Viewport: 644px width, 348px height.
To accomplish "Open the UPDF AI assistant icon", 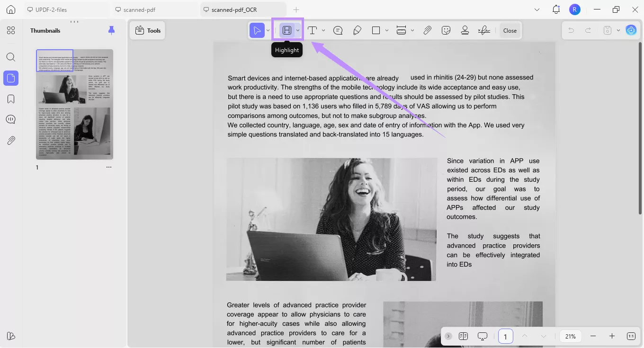I will click(x=631, y=30).
